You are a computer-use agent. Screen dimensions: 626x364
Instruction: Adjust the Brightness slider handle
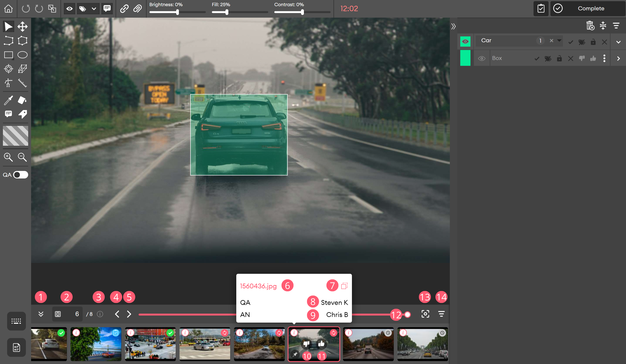point(177,12)
